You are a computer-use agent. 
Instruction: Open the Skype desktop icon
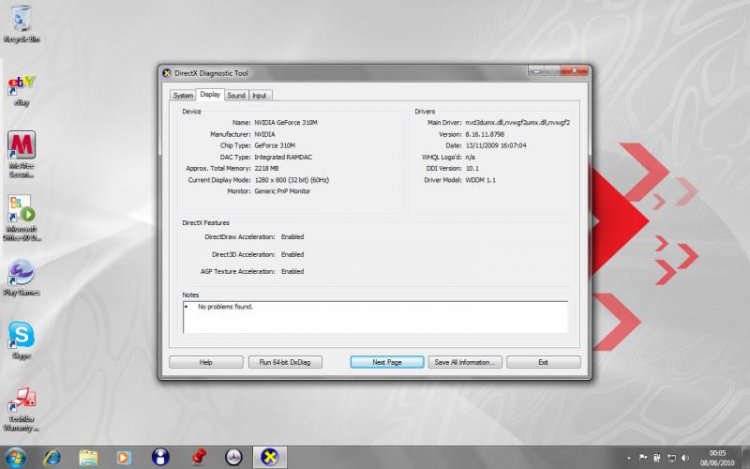tap(21, 337)
